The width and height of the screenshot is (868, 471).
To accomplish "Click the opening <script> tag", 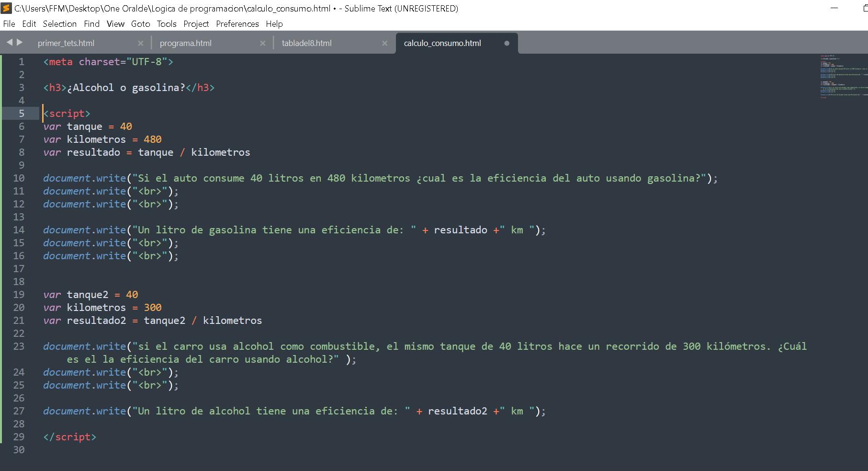I will point(67,114).
